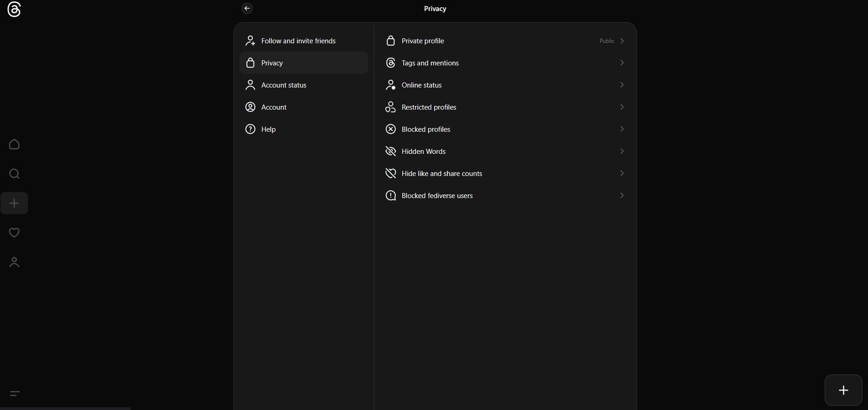Click the floating new thread plus button
This screenshot has width=868, height=410.
click(x=843, y=390)
